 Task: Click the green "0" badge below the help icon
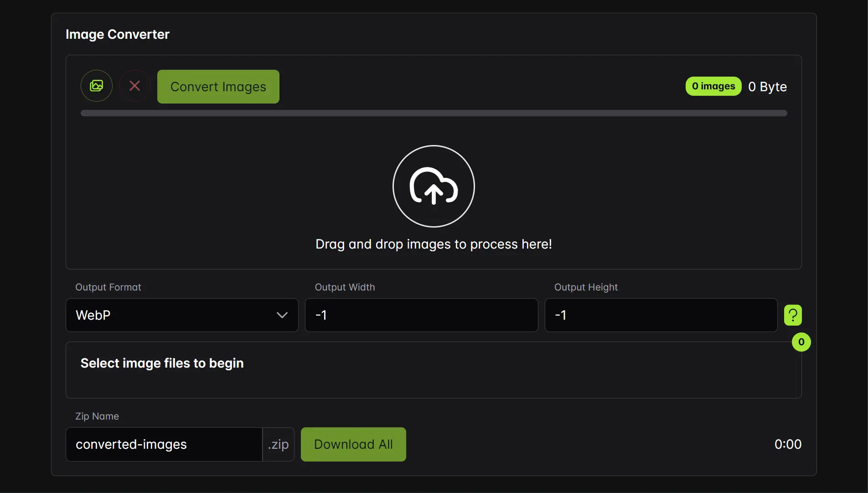tap(801, 342)
